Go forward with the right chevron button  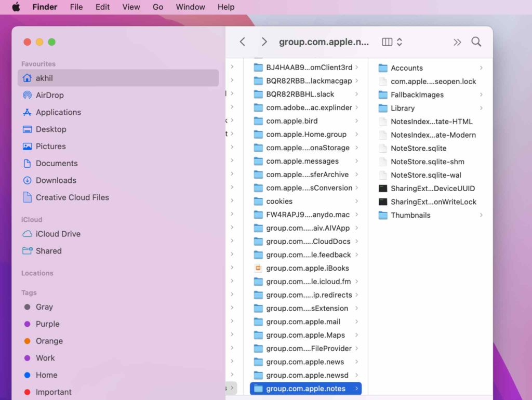coord(264,42)
